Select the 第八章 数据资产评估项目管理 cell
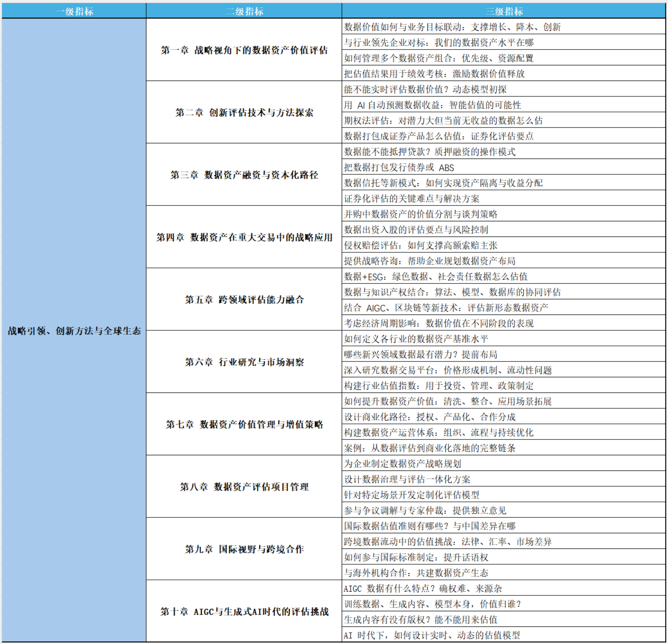 pyautogui.click(x=244, y=487)
